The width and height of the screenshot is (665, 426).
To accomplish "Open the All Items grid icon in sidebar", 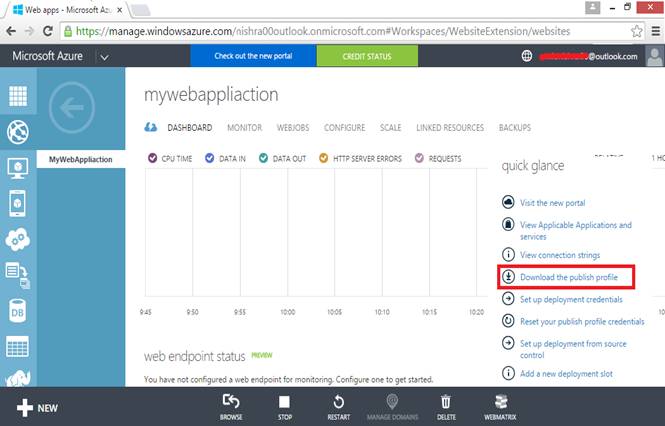I will coord(18,95).
